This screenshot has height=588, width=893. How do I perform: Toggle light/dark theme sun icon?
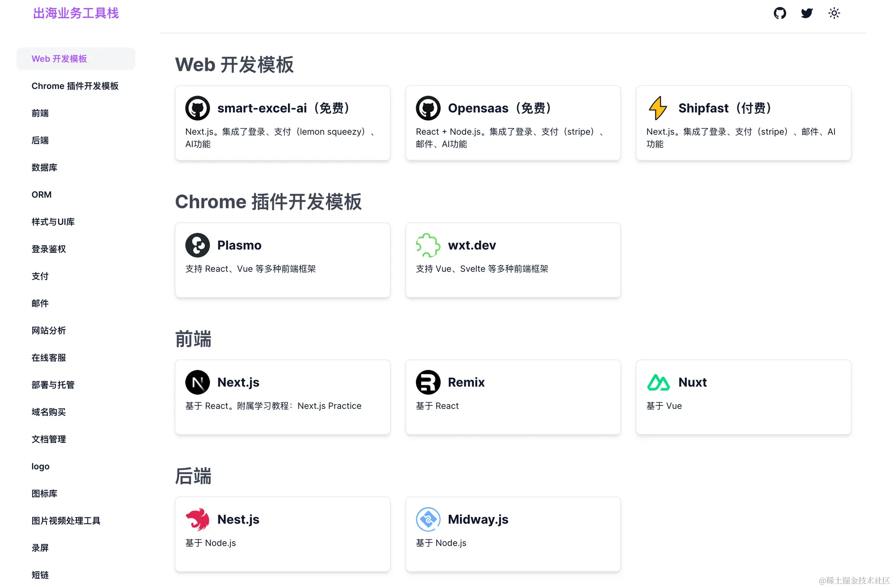834,13
